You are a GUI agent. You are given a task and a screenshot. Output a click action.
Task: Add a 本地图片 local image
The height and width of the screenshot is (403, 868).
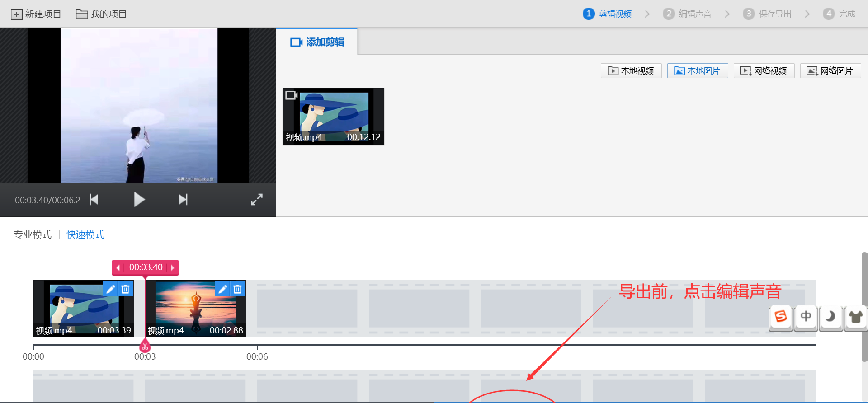(698, 71)
